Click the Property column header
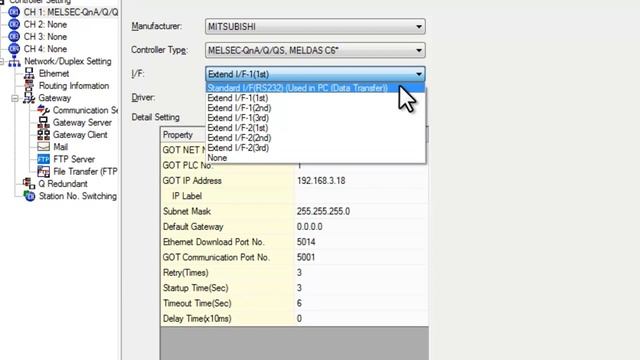Viewport: 640px width, 360px height. click(x=183, y=135)
